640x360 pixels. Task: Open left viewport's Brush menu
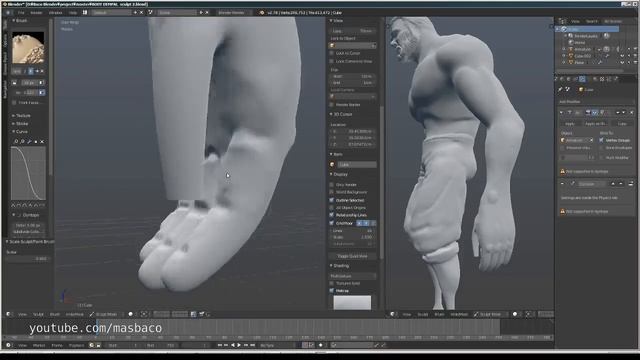pos(54,314)
